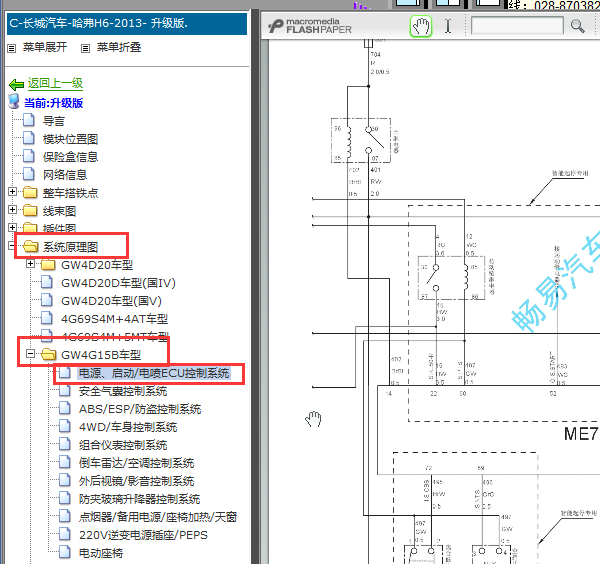Viewport: 600px width, 564px height.
Task: Expand the 插件图 folder
Action: pos(13,227)
